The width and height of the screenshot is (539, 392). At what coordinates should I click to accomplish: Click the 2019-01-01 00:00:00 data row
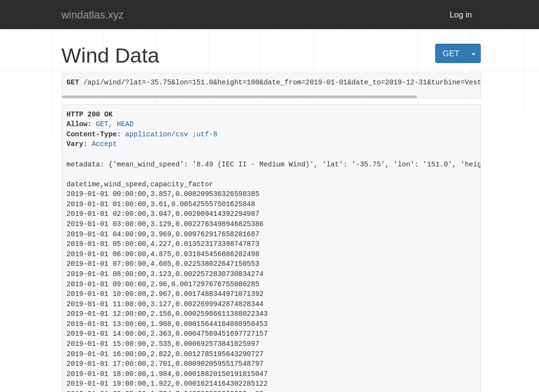[x=163, y=194]
